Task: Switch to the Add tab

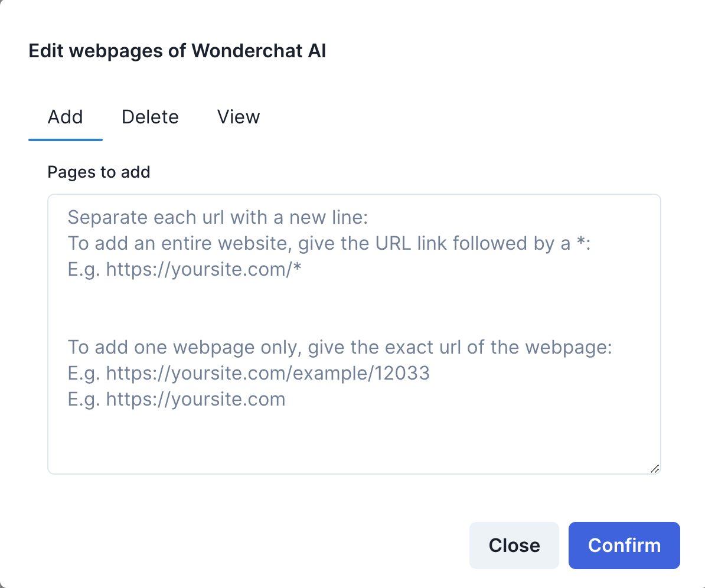Action: [65, 117]
